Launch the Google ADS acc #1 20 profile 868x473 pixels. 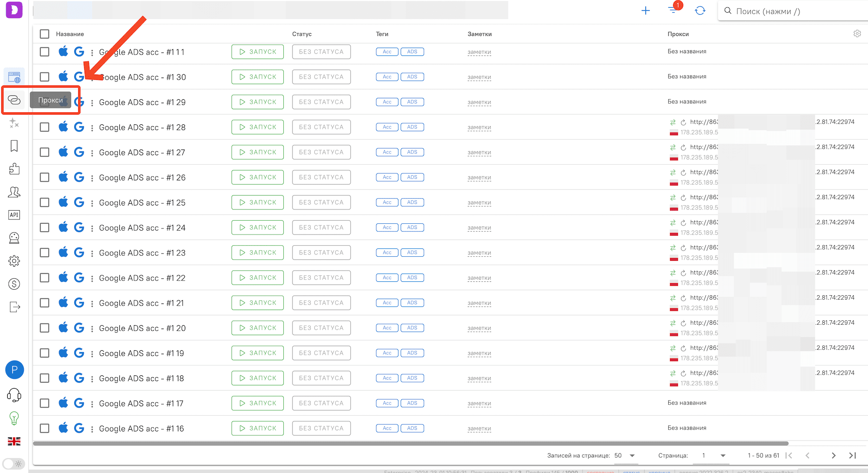[257, 328]
